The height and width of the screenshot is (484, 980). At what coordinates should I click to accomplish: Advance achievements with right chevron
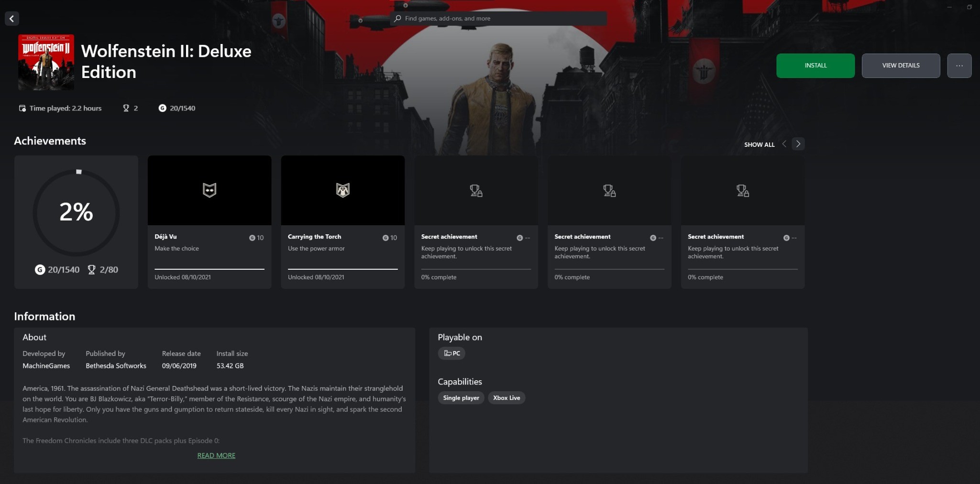[x=798, y=144]
